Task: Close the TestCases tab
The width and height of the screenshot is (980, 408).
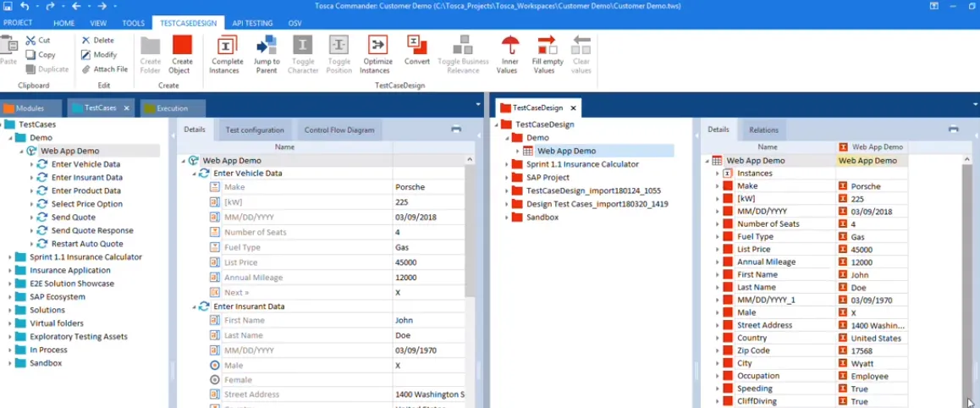Action: (126, 108)
